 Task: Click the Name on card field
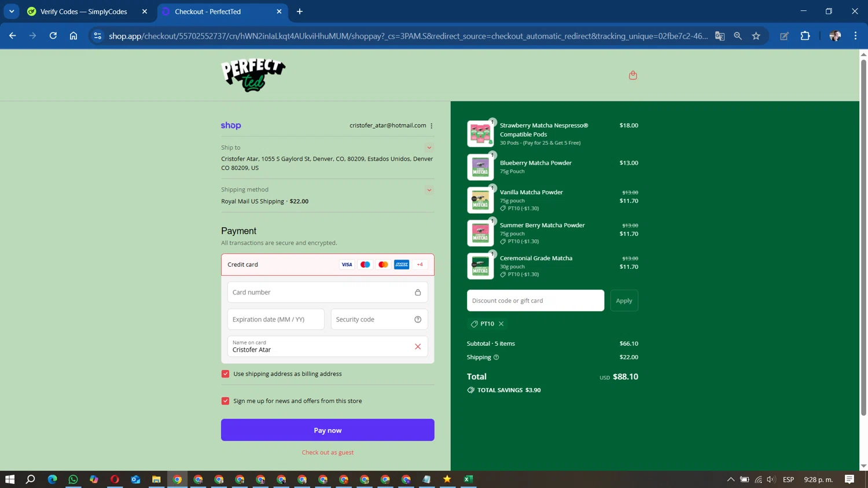tap(328, 346)
